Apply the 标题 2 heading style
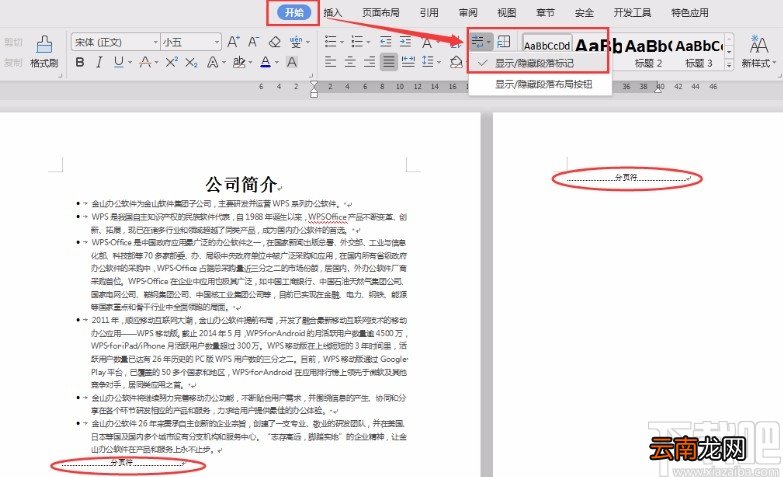This screenshot has height=477, width=783. pos(648,52)
